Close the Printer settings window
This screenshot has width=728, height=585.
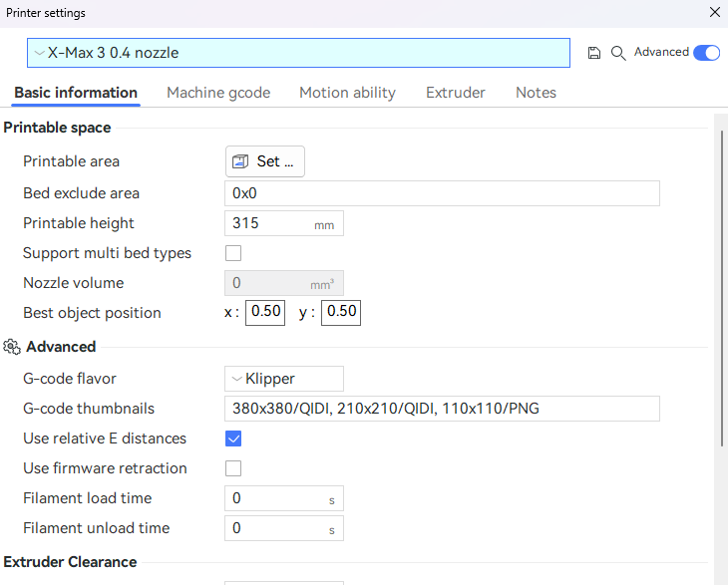[714, 13]
